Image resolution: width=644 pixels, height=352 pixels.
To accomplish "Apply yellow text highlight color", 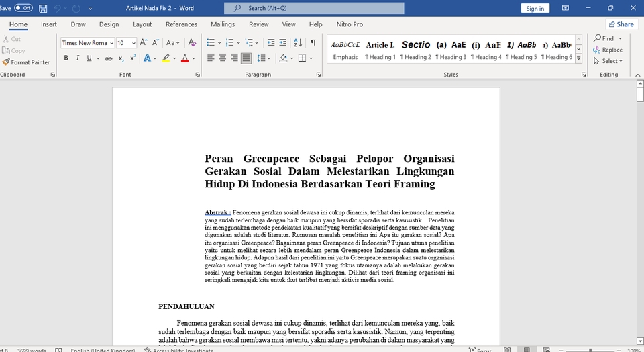I will (166, 58).
